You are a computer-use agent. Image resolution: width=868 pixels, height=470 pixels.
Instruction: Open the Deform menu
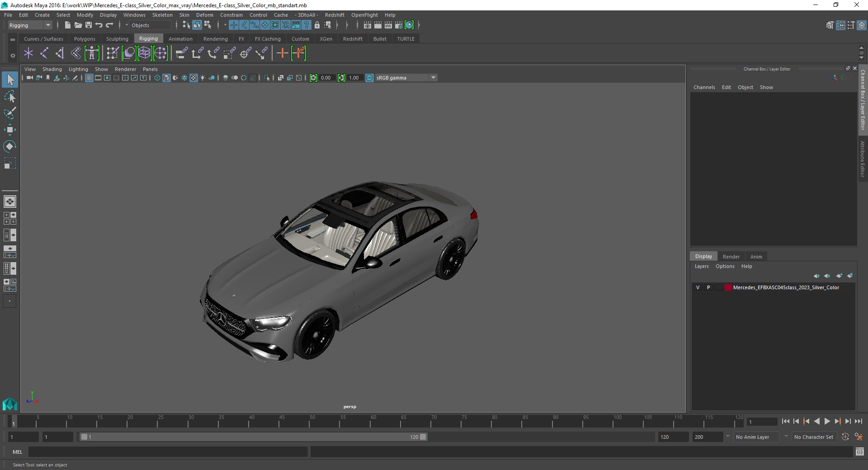(204, 15)
